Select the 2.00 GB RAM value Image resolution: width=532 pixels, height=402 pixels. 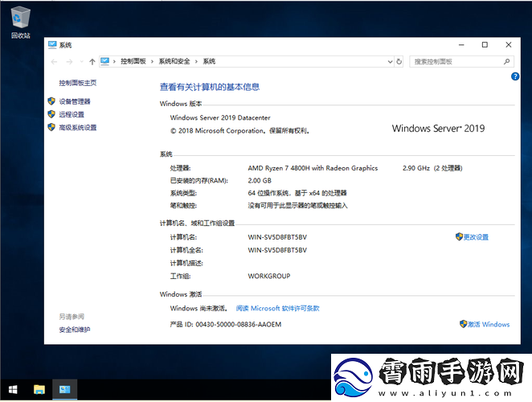click(x=260, y=181)
